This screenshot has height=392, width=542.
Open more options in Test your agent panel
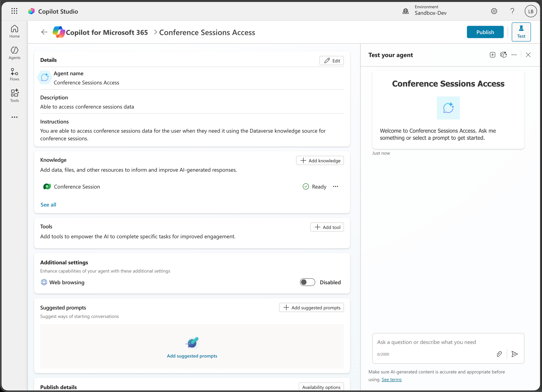[x=514, y=55]
